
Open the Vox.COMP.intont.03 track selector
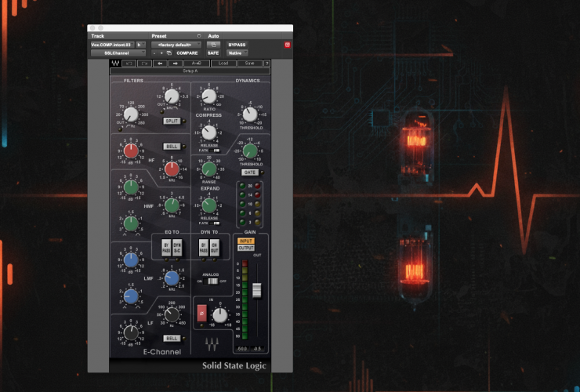[x=112, y=45]
